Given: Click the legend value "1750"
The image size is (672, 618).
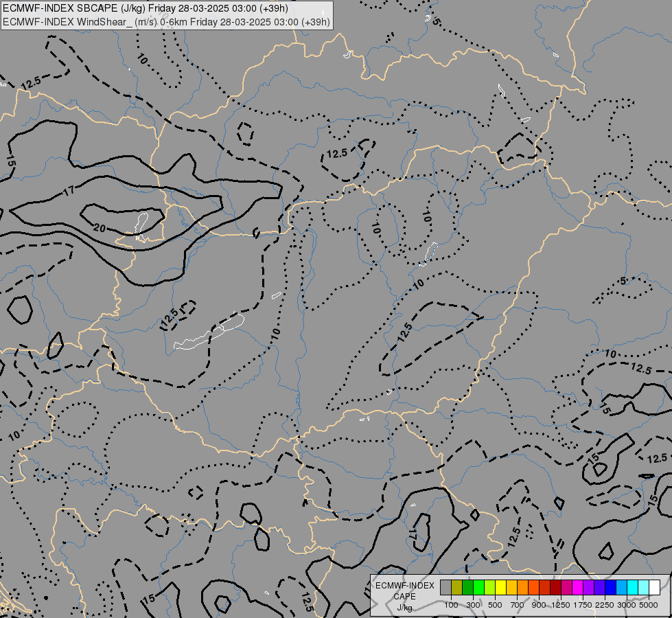Looking at the screenshot, I should click(583, 605).
